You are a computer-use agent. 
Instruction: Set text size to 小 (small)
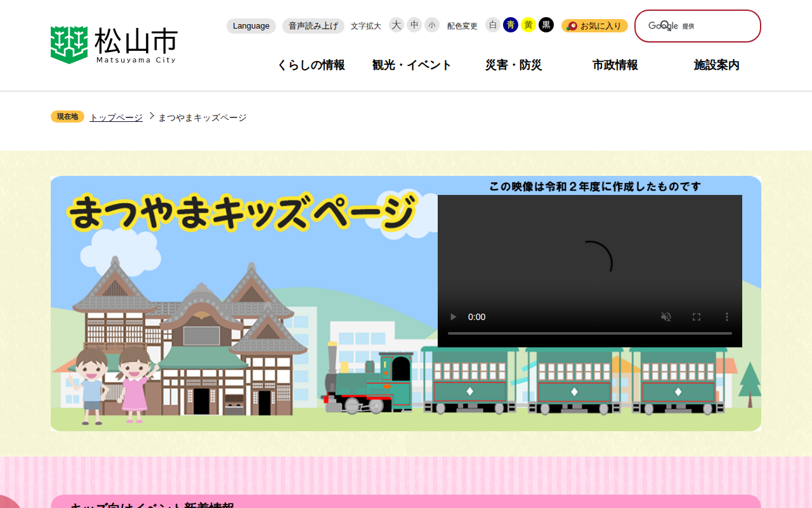pyautogui.click(x=432, y=25)
